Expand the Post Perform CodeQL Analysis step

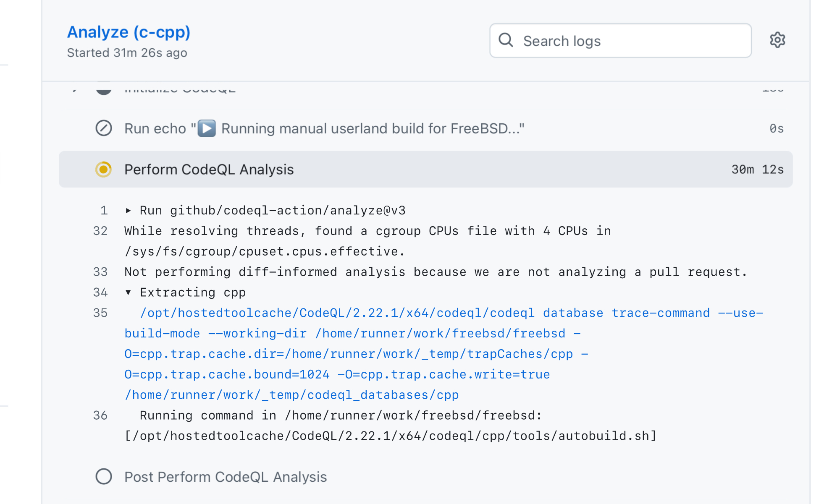tap(226, 477)
